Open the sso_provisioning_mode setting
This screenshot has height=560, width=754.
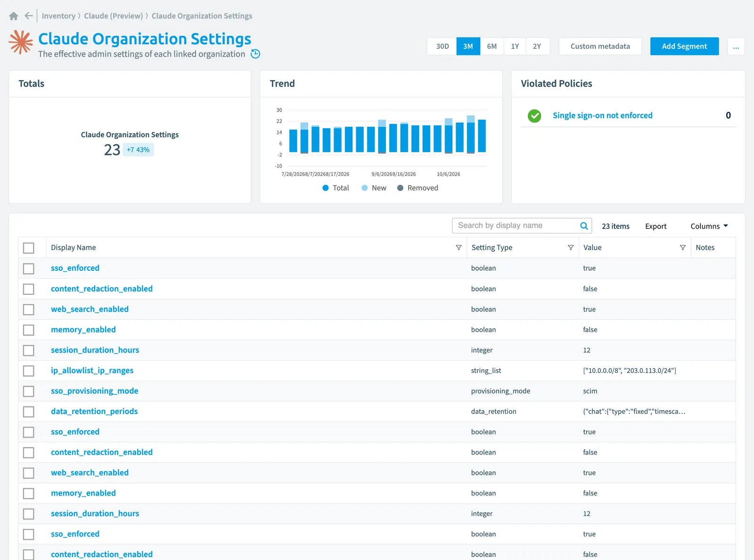pyautogui.click(x=94, y=391)
